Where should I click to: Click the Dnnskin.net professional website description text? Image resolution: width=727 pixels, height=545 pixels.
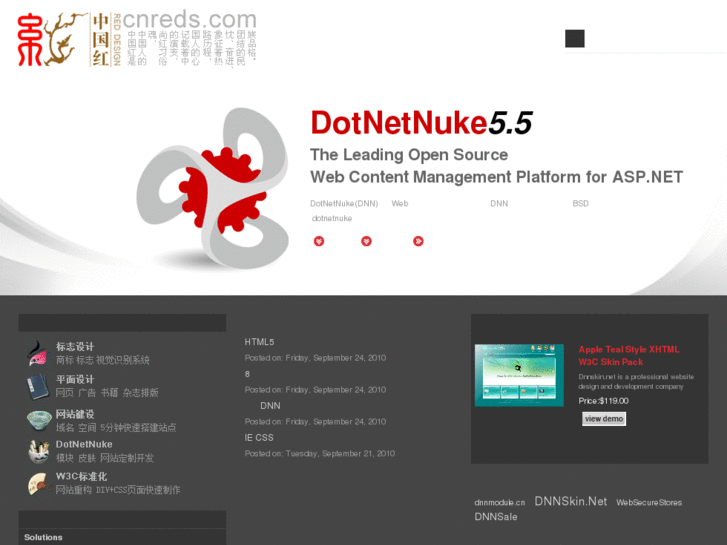636,382
